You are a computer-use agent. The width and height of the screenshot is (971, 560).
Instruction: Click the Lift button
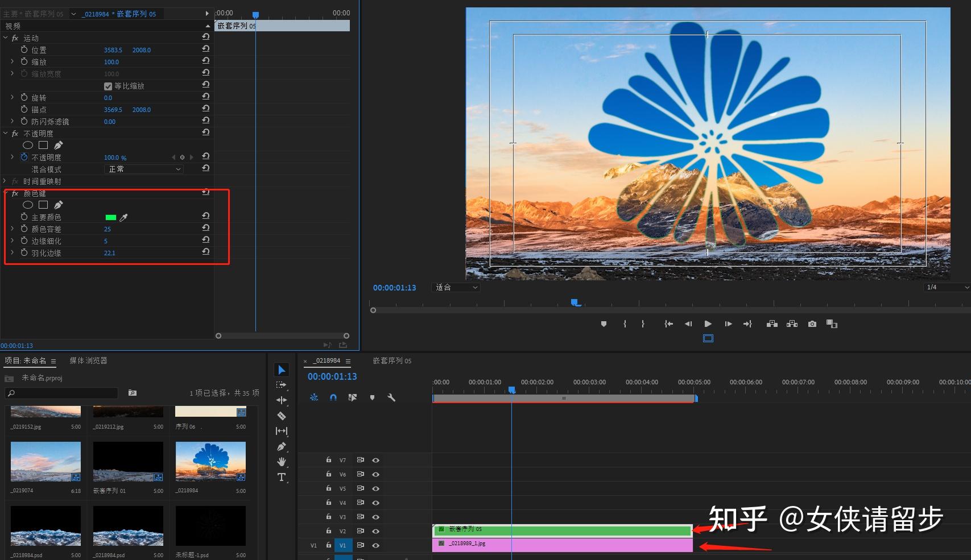pos(772,324)
